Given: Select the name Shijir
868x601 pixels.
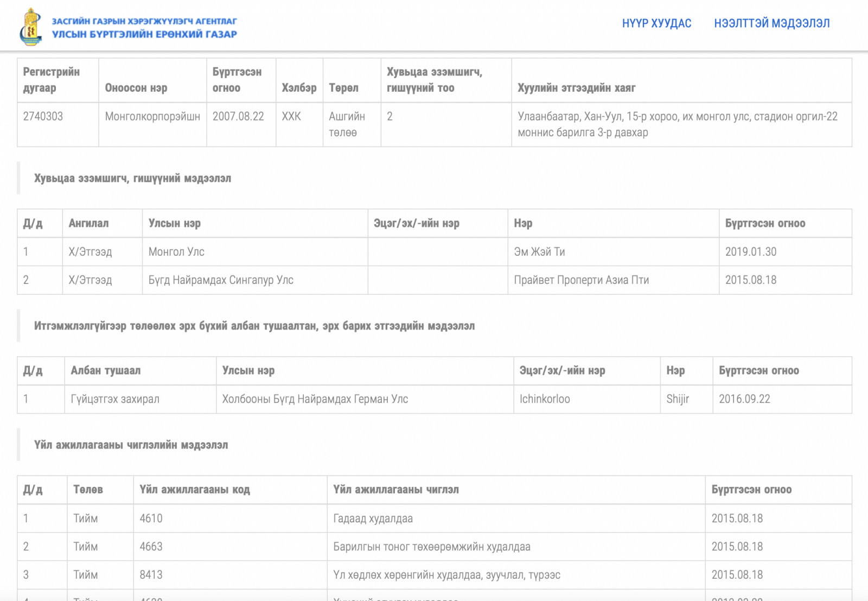Looking at the screenshot, I should click(678, 399).
